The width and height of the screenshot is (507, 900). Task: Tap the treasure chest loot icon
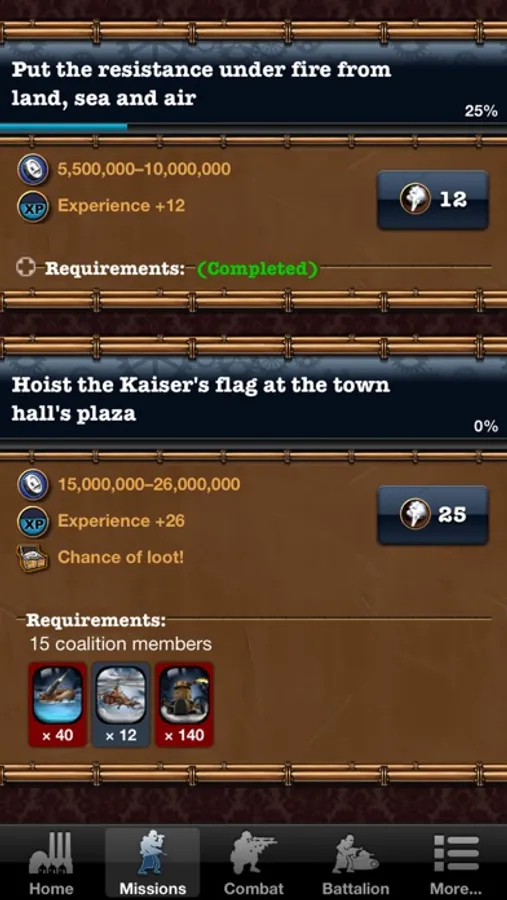click(x=33, y=557)
